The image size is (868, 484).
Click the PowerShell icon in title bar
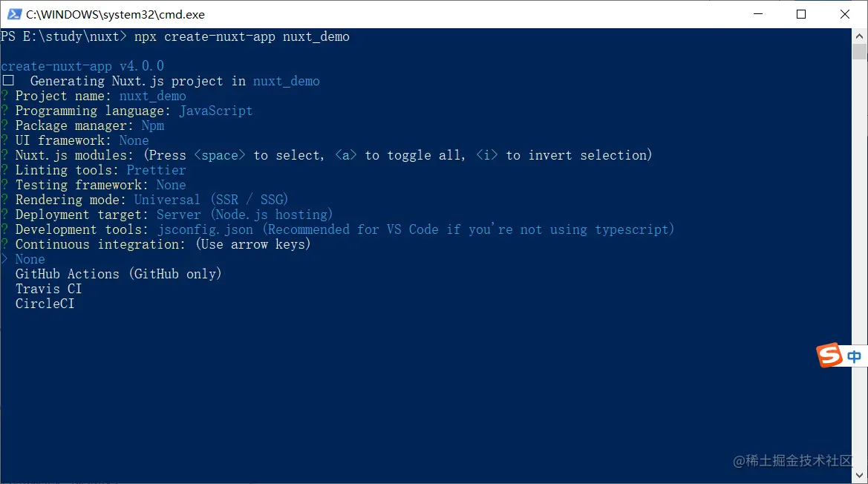14,14
